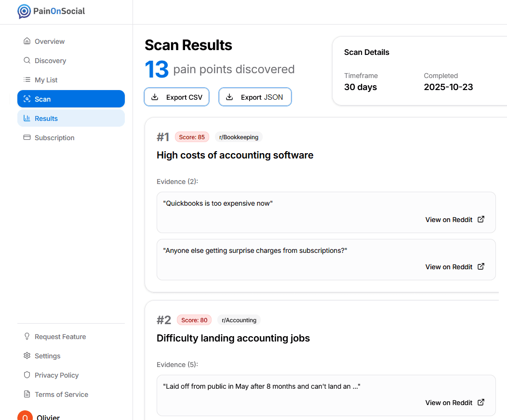
Task: Click the r/Bookkeeping tag on pain point #1
Action: (x=239, y=137)
